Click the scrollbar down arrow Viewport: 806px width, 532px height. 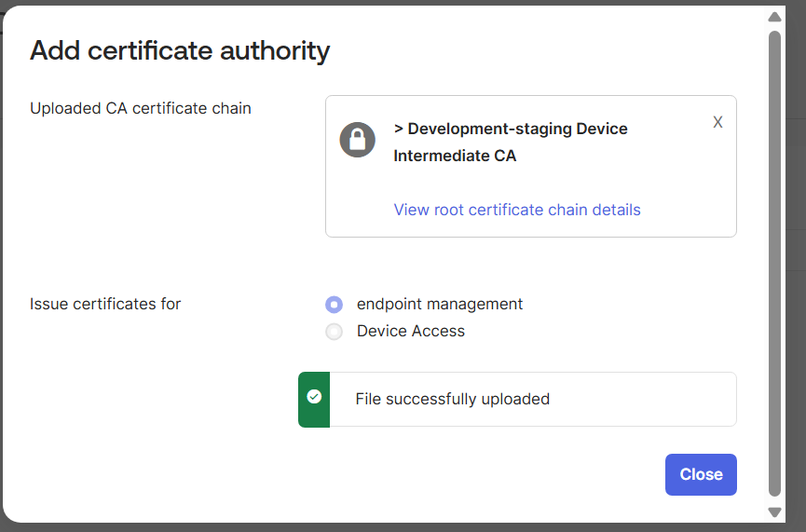tap(774, 512)
